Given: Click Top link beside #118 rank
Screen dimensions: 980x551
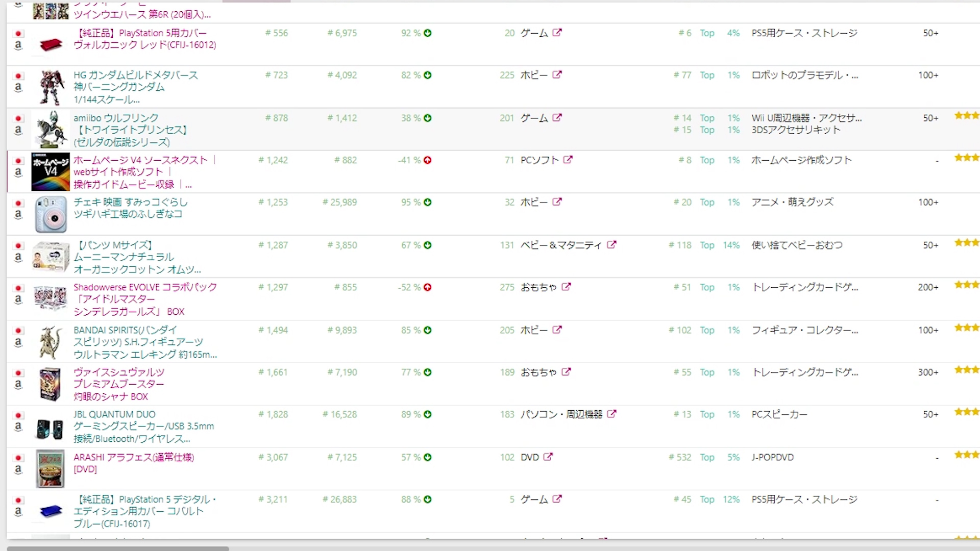Looking at the screenshot, I should coord(707,245).
